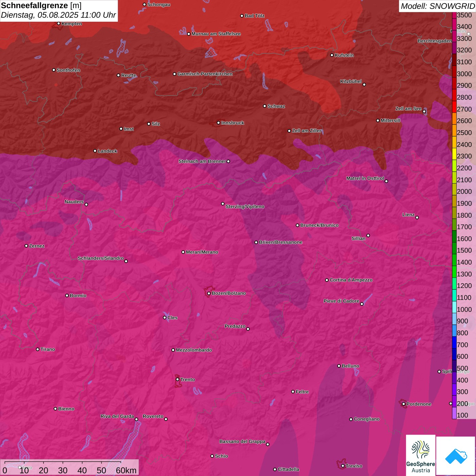The height and width of the screenshot is (476, 476).
Task: Click the 'Conegliano' label
Action: [x=367, y=419]
